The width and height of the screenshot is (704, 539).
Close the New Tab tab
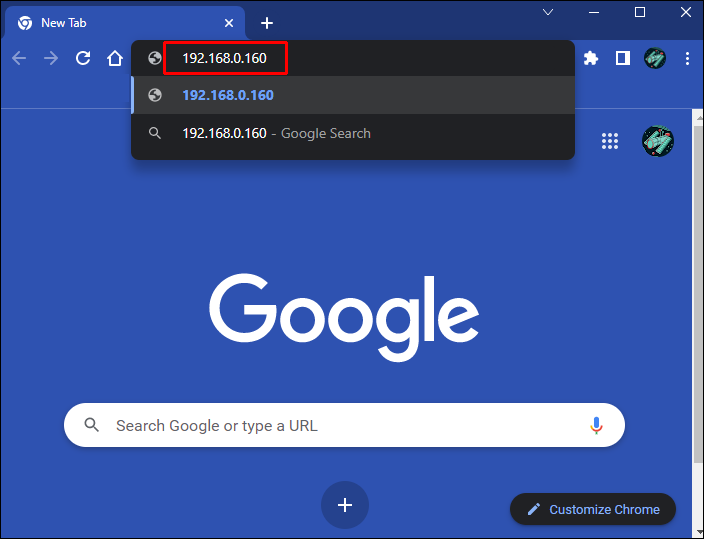coord(229,23)
